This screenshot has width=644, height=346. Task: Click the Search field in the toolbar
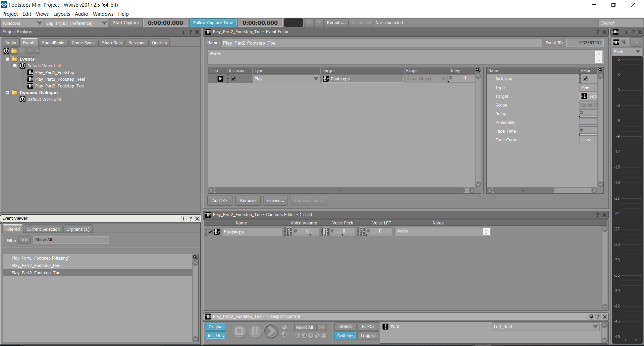621,23
